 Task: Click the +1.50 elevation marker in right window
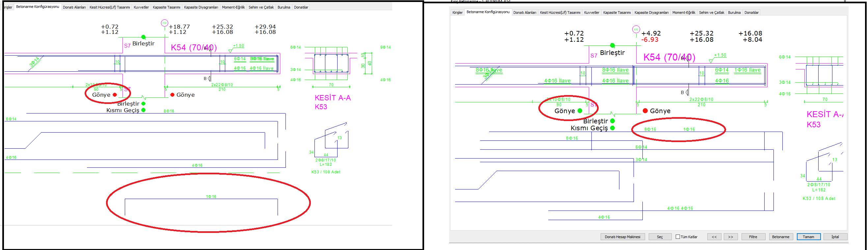pyautogui.click(x=720, y=55)
